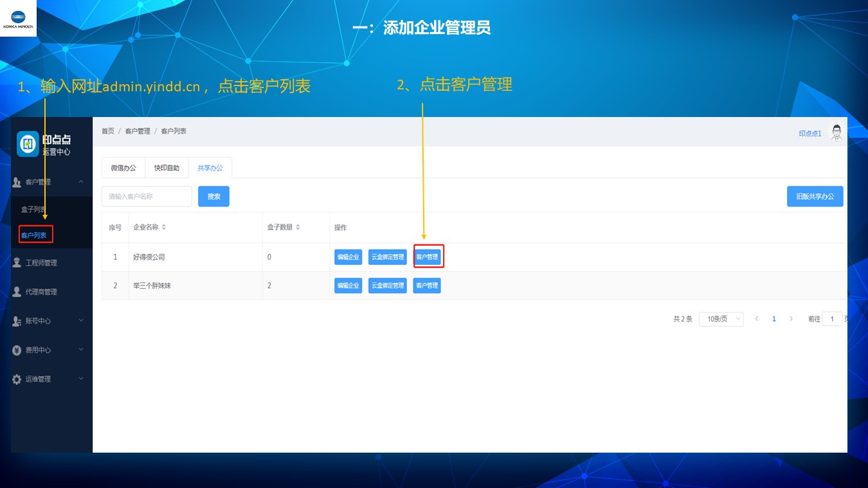Click 云盒绑定管理 for 举三个胖妹妹

[x=388, y=285]
